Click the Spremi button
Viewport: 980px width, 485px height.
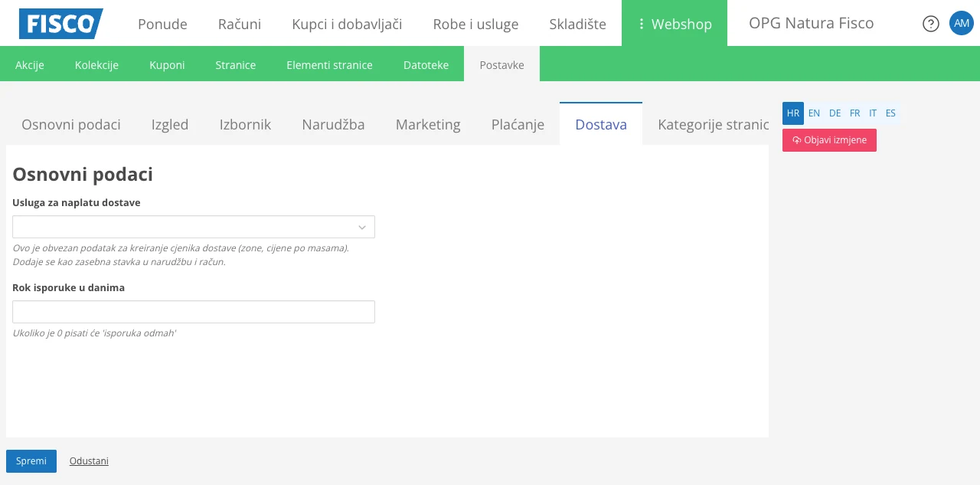tap(31, 460)
